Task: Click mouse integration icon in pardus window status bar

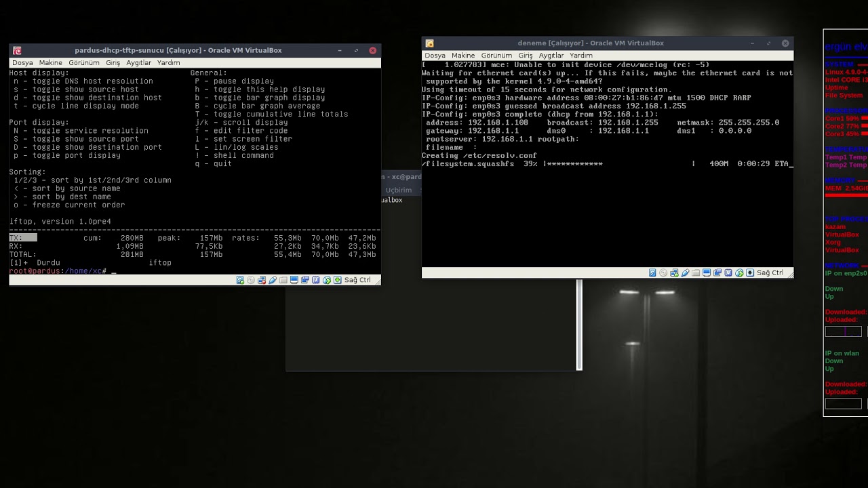Action: 327,280
